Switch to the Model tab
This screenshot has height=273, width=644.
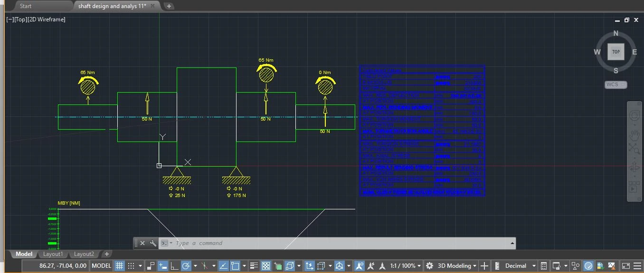pos(24,254)
